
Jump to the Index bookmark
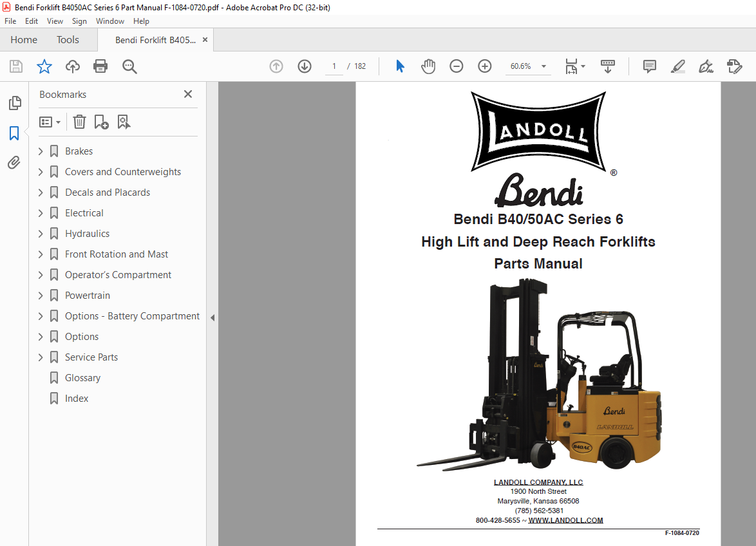point(77,399)
